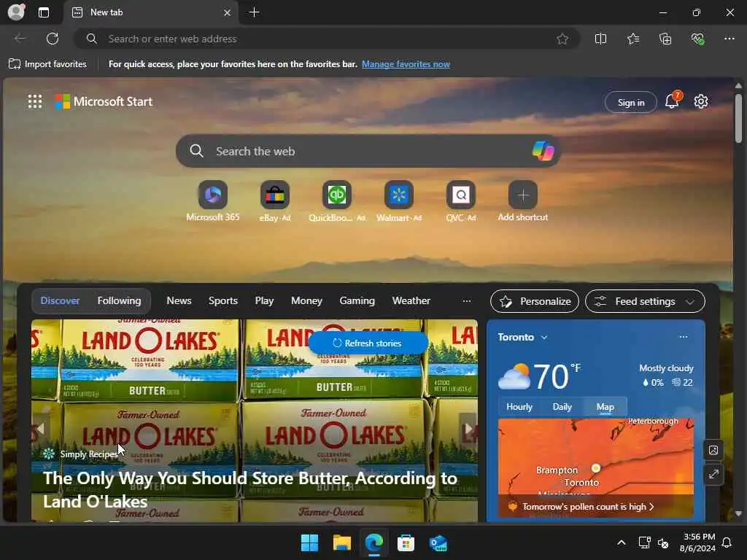This screenshot has width=747, height=560.
Task: Open Collections icon in toolbar
Action: [665, 39]
